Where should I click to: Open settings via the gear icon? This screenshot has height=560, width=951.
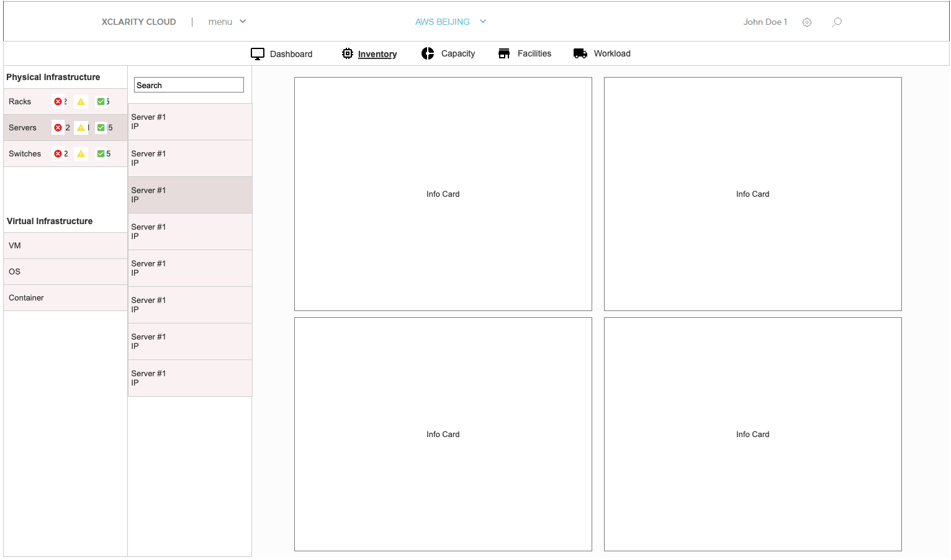tap(807, 22)
